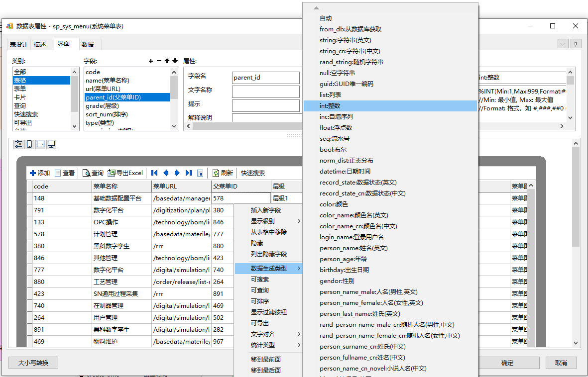Image resolution: width=588 pixels, height=377 pixels.
Task: Toggle the 可排序 option
Action: (268, 301)
